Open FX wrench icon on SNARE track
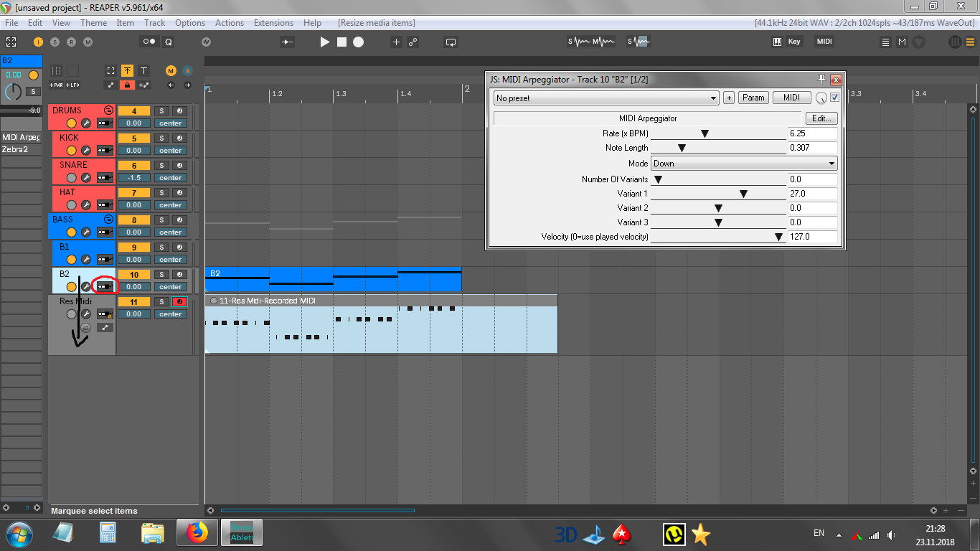The height and width of the screenshot is (551, 980). tap(85, 178)
